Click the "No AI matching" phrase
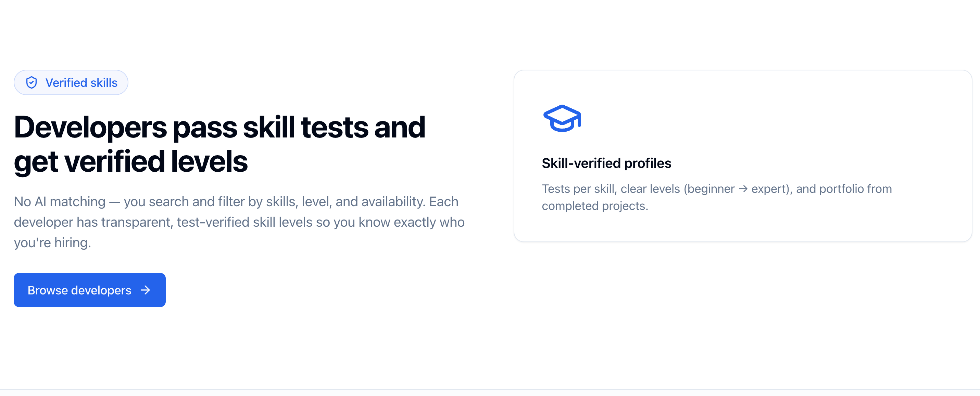The height and width of the screenshot is (396, 980). (59, 201)
